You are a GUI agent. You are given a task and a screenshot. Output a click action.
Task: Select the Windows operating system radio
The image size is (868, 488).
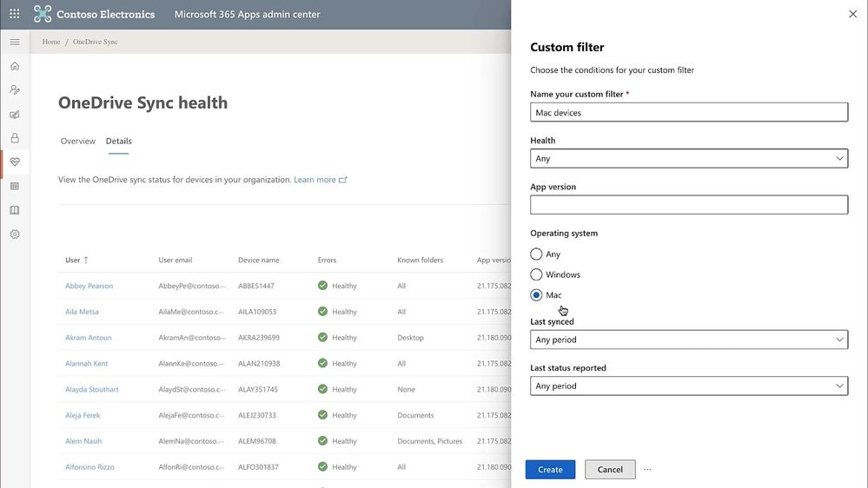[x=536, y=274]
